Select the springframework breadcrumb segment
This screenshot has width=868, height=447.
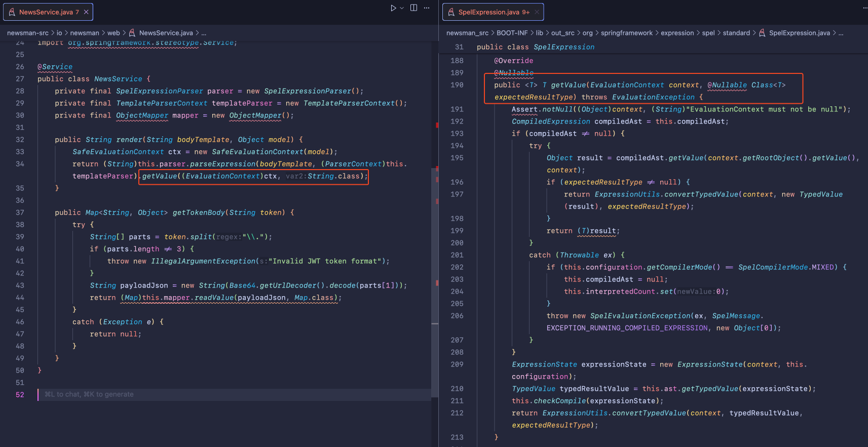point(626,33)
